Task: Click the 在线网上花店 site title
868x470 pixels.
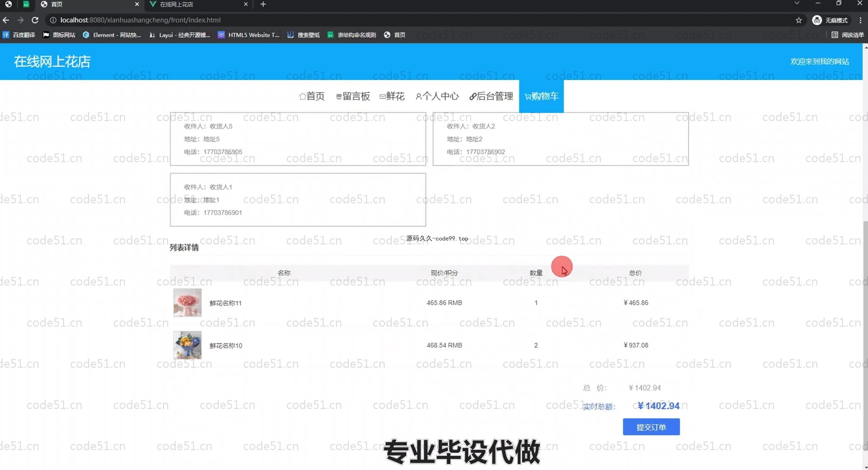Action: coord(52,62)
